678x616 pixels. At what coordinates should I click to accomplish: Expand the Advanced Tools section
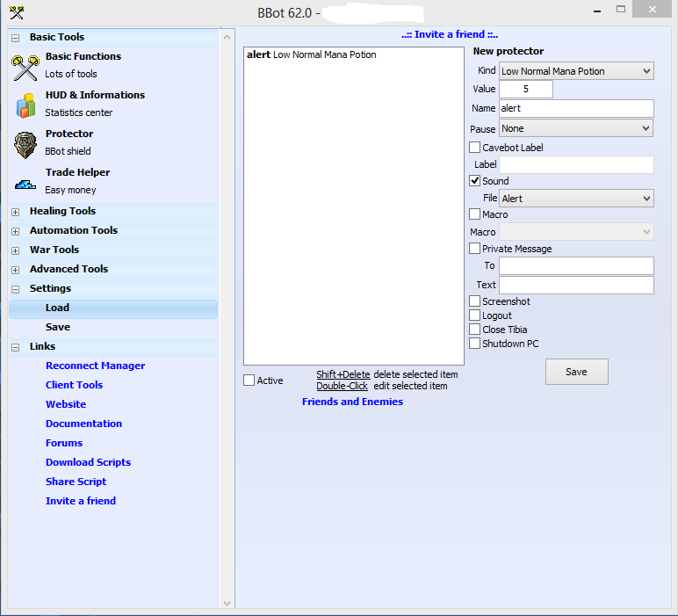click(16, 270)
